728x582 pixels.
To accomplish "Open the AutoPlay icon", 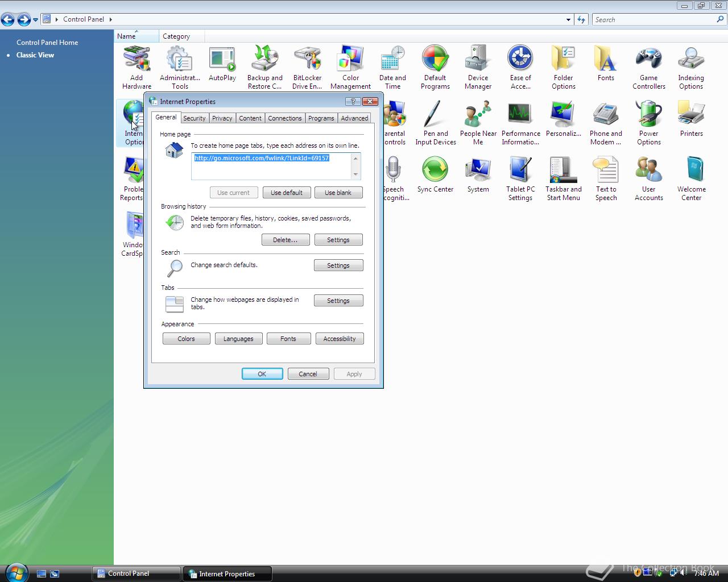I will pyautogui.click(x=222, y=64).
